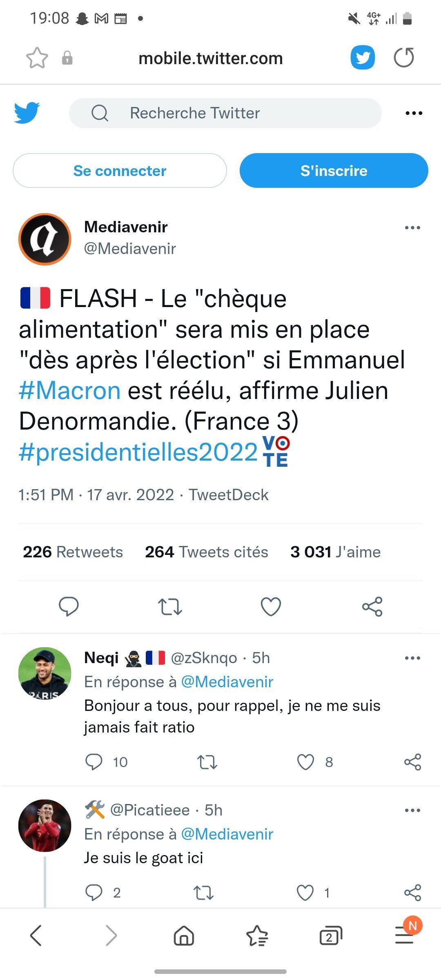441x980 pixels.
Task: Like the Mediavenir tweet with heart icon
Action: (x=271, y=606)
